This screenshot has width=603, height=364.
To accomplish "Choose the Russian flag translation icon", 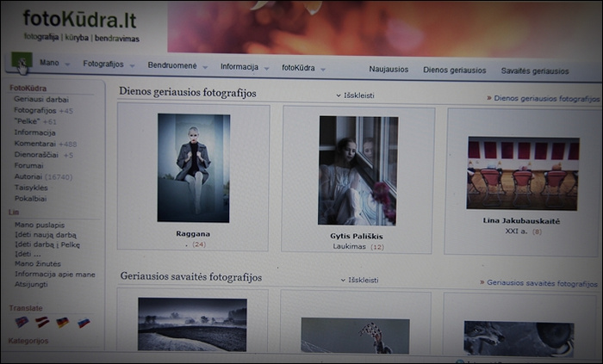I will [x=84, y=324].
